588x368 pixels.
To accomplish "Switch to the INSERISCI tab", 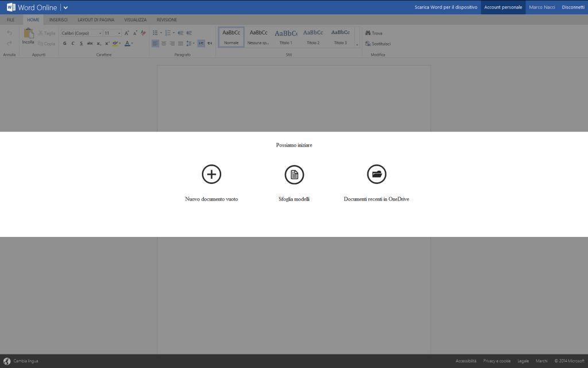I will coord(58,20).
